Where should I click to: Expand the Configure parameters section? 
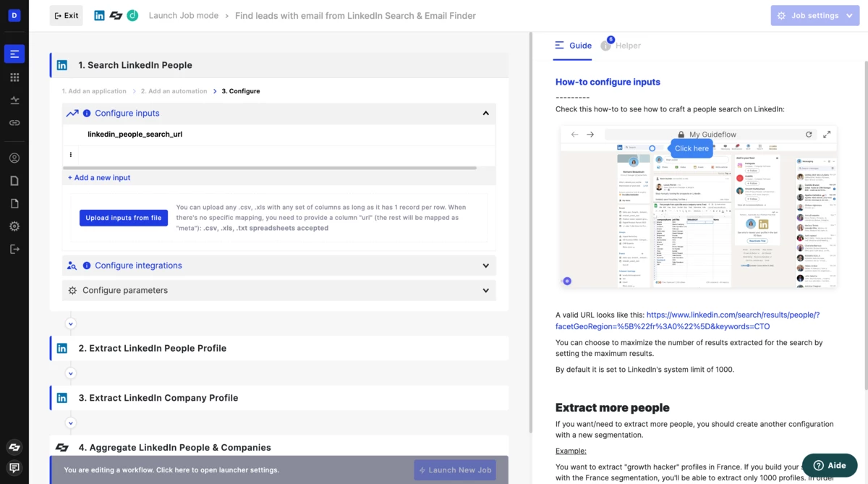click(485, 291)
